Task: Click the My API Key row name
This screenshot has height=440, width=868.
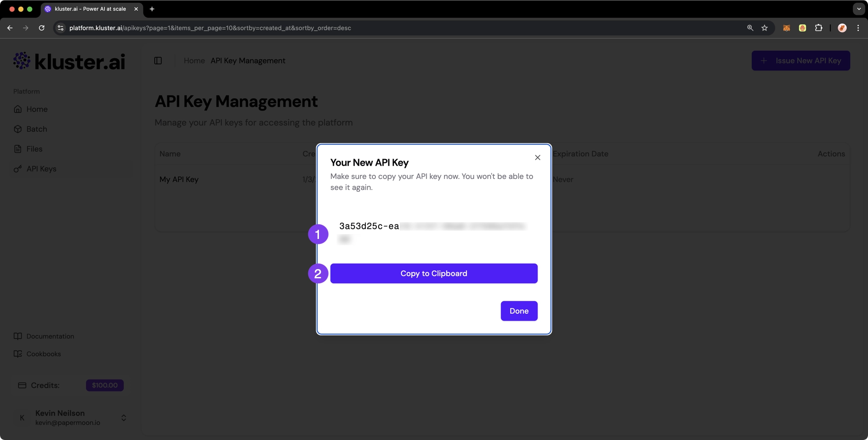Action: (x=179, y=179)
